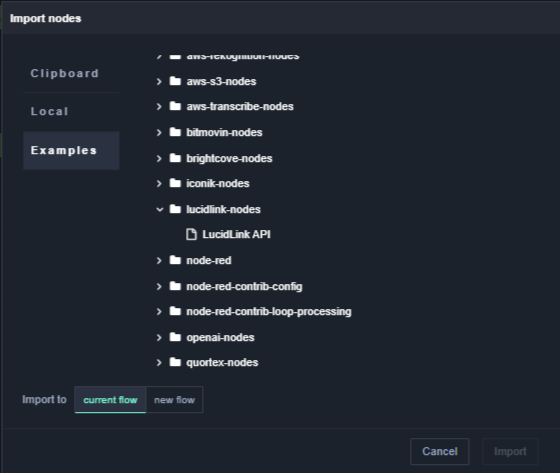Click the aws-s3-nodes folder icon
Viewport: 560px width, 473px height.
click(x=175, y=81)
